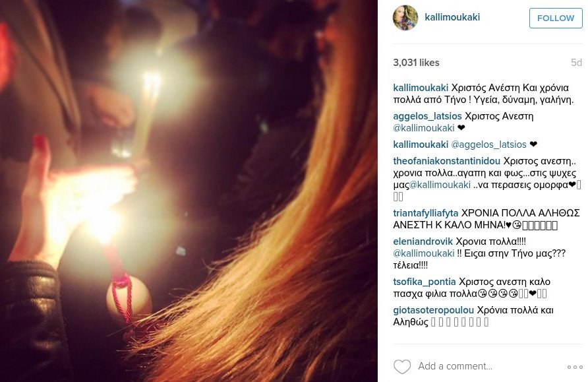The image size is (588, 382).
Task: Open @kallimoukaki mention in eleniandrovik comment
Action: (x=424, y=253)
